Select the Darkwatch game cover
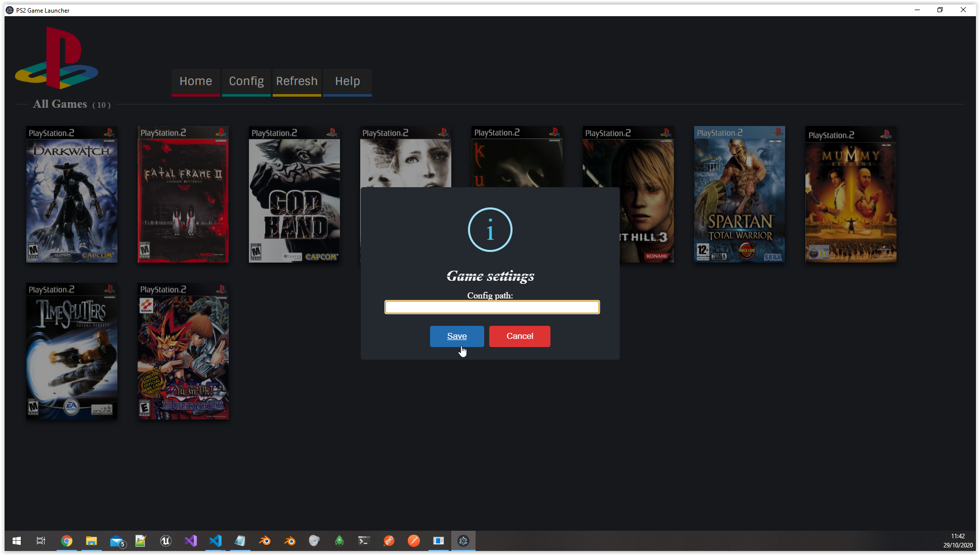Viewport: 980px width, 555px height. click(72, 195)
